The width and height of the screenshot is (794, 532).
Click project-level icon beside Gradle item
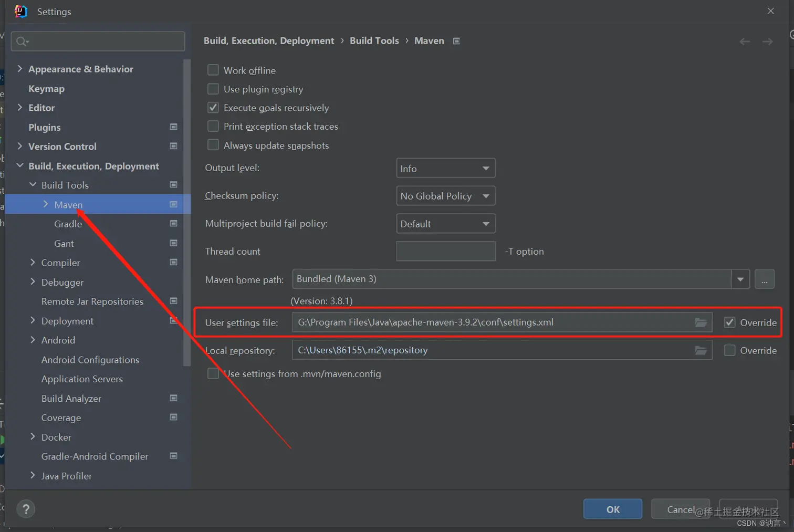(173, 224)
